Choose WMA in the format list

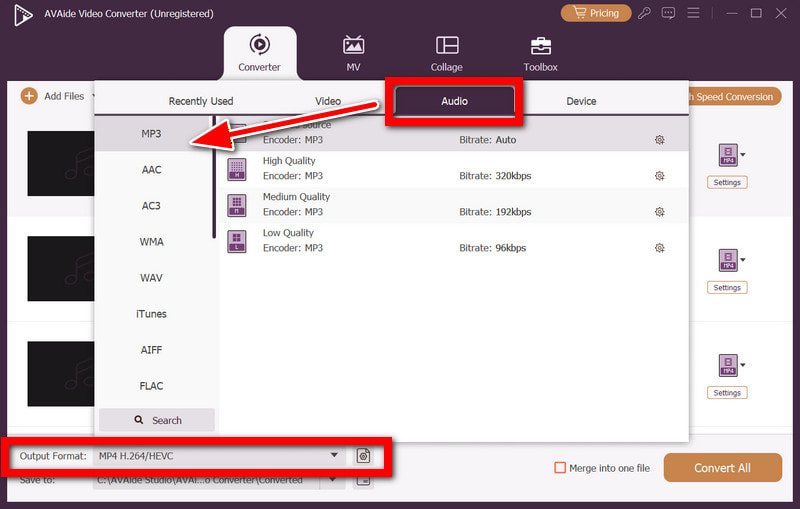152,242
